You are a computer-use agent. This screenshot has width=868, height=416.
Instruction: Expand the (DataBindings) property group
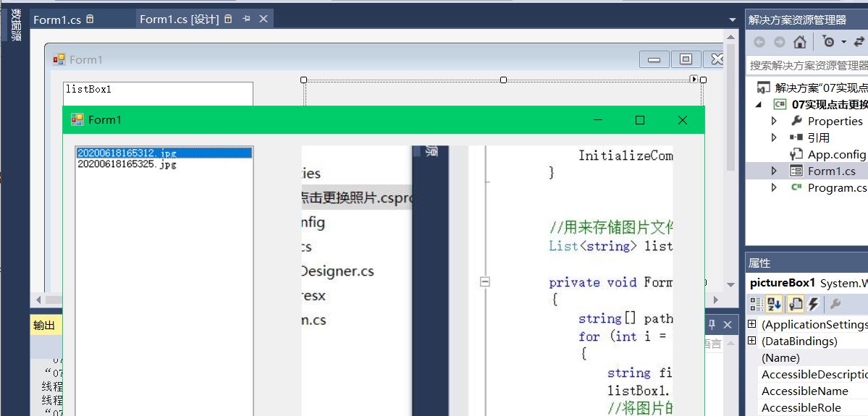point(751,341)
